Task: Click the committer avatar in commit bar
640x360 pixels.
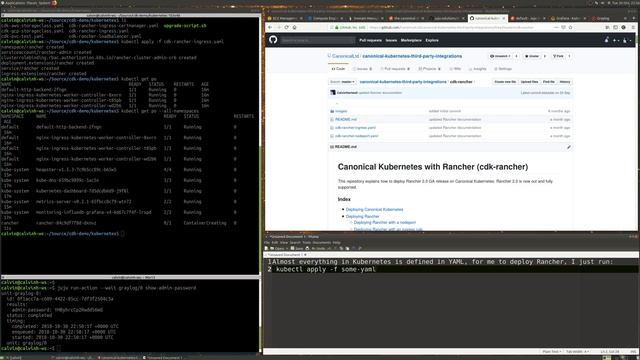Action: [333, 93]
